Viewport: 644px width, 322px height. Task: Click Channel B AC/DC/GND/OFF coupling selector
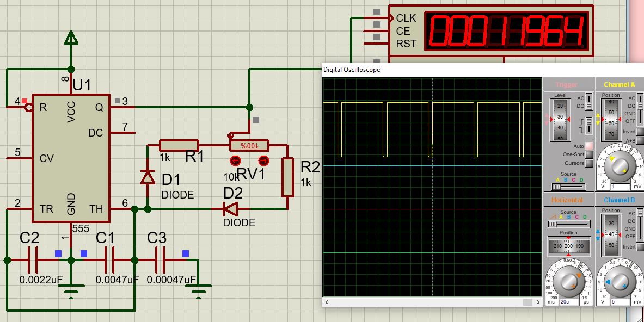640,225
